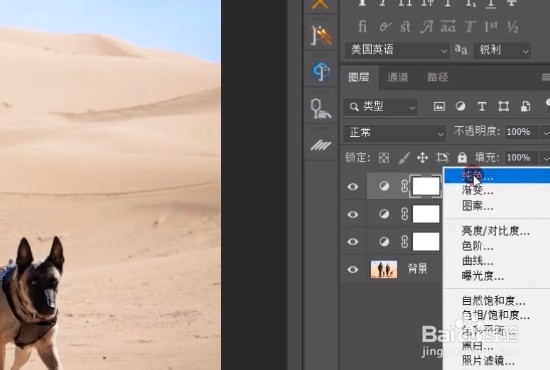Toggle swash script A button
Viewport: 550px width, 370px height.
[x=427, y=27]
